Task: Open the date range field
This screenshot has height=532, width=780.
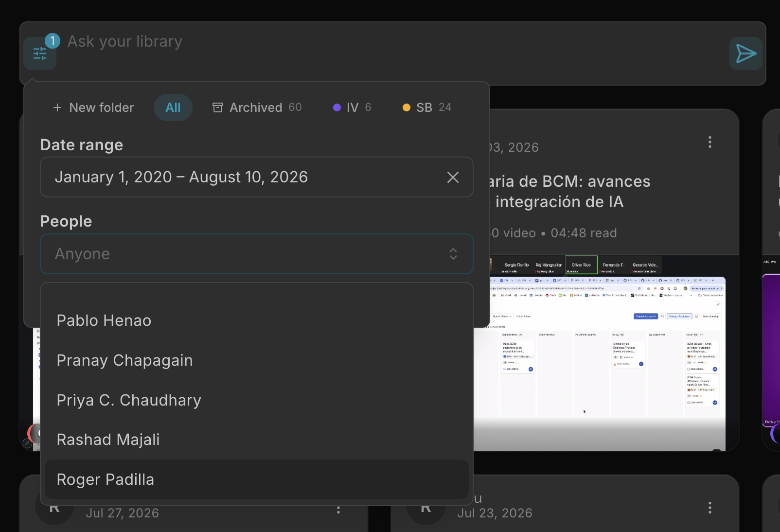Action: pyautogui.click(x=257, y=177)
